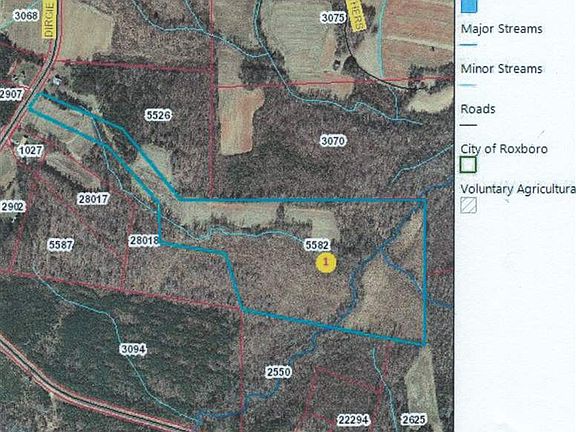
Task: Select parcel label 2550
Action: [278, 372]
